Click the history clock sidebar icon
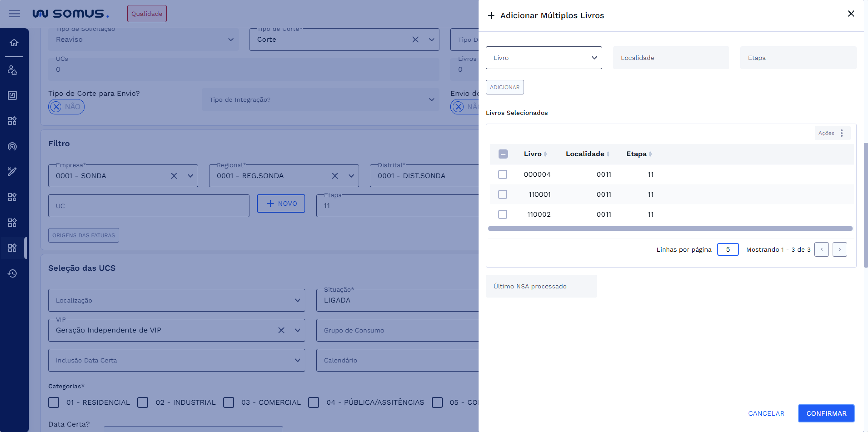The image size is (868, 432). [12, 273]
